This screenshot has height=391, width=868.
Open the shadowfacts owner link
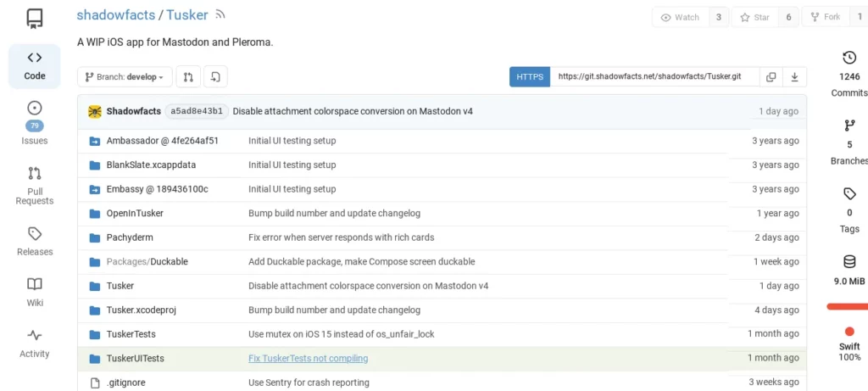coord(115,15)
